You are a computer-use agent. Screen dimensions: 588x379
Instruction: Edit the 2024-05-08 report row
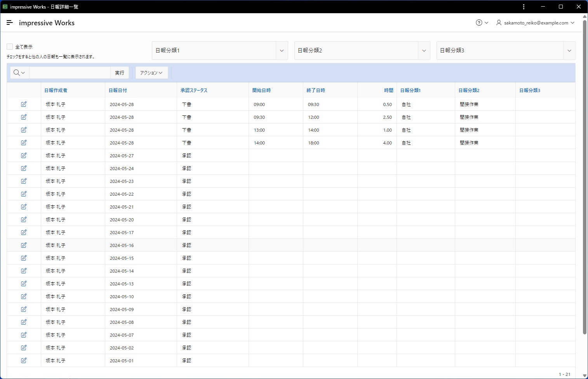[x=24, y=322]
